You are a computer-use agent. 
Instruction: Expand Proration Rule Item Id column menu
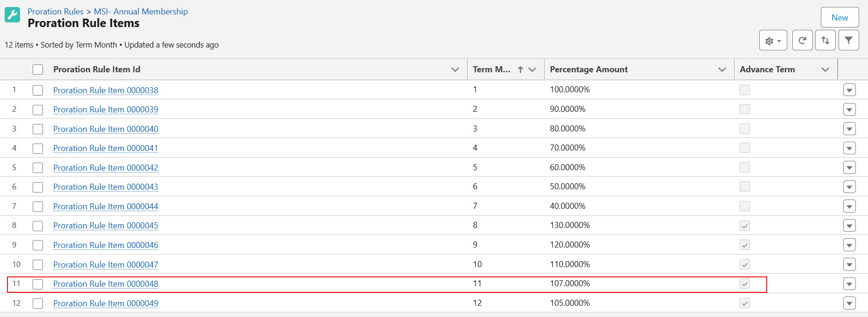tap(455, 69)
